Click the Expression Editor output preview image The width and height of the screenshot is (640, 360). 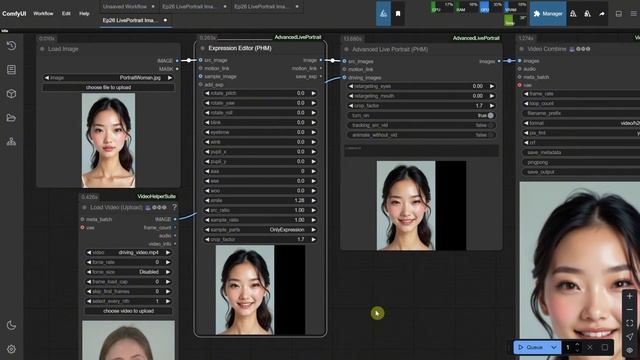point(260,290)
